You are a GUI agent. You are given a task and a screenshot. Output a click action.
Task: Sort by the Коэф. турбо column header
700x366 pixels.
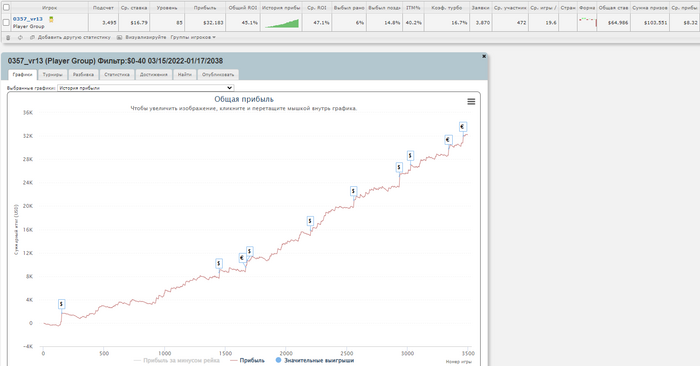[x=446, y=8]
